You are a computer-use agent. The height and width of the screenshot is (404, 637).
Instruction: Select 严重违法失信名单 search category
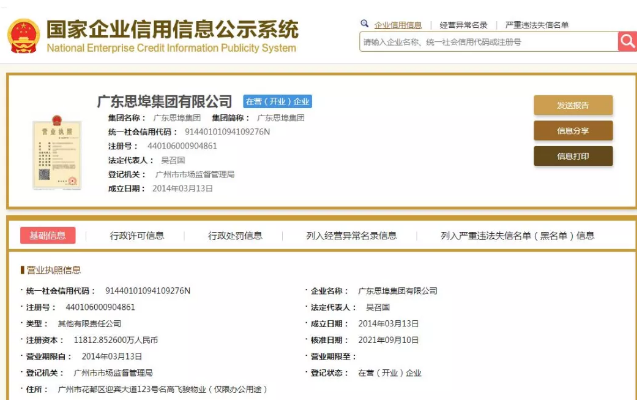537,25
